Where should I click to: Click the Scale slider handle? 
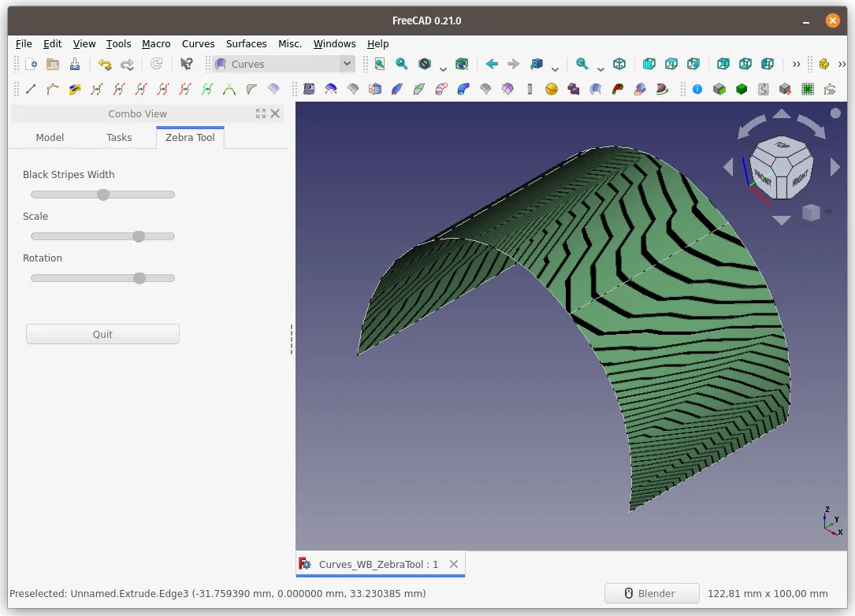click(x=139, y=236)
